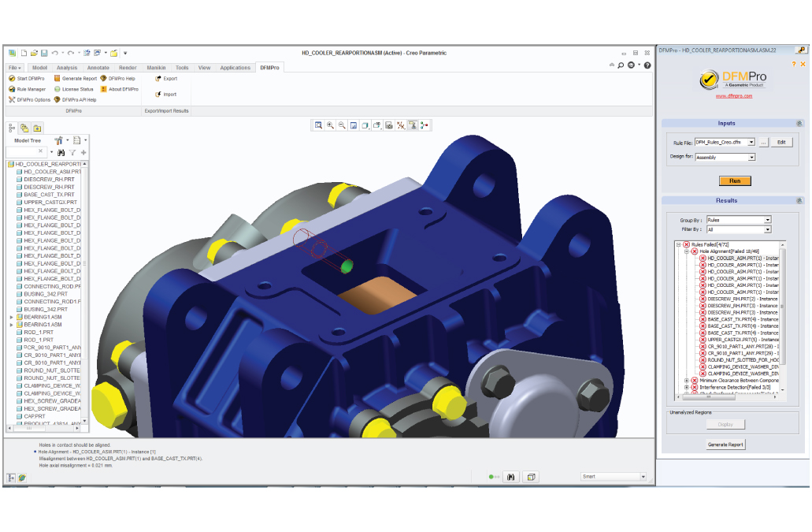Select UPPER_CASTGX.PRT(5) result row
Screen dimensions: 812x532
click(x=739, y=340)
